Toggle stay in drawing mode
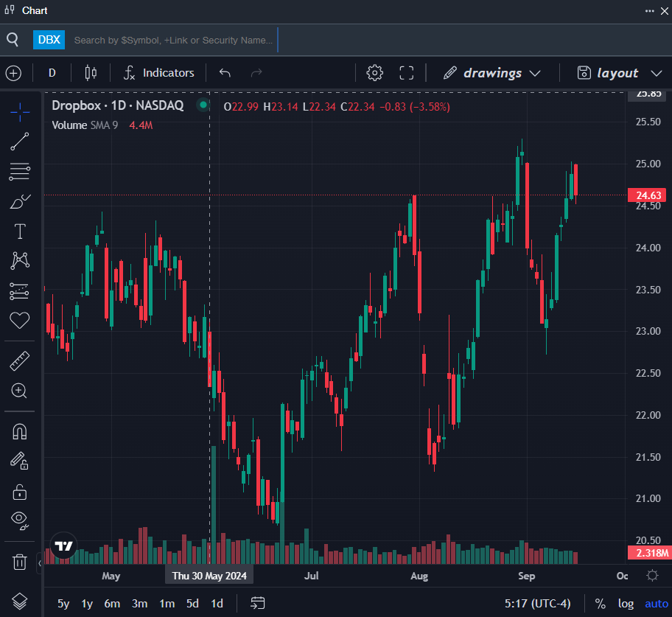The height and width of the screenshot is (617, 672). pos(20,461)
